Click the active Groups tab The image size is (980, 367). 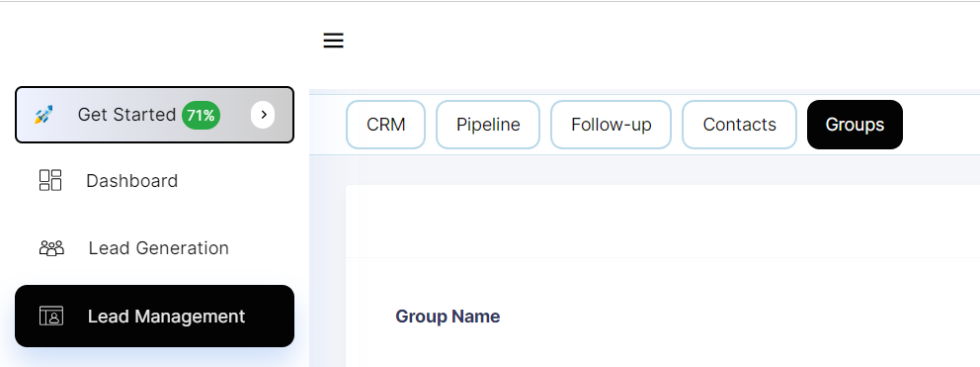(x=855, y=125)
